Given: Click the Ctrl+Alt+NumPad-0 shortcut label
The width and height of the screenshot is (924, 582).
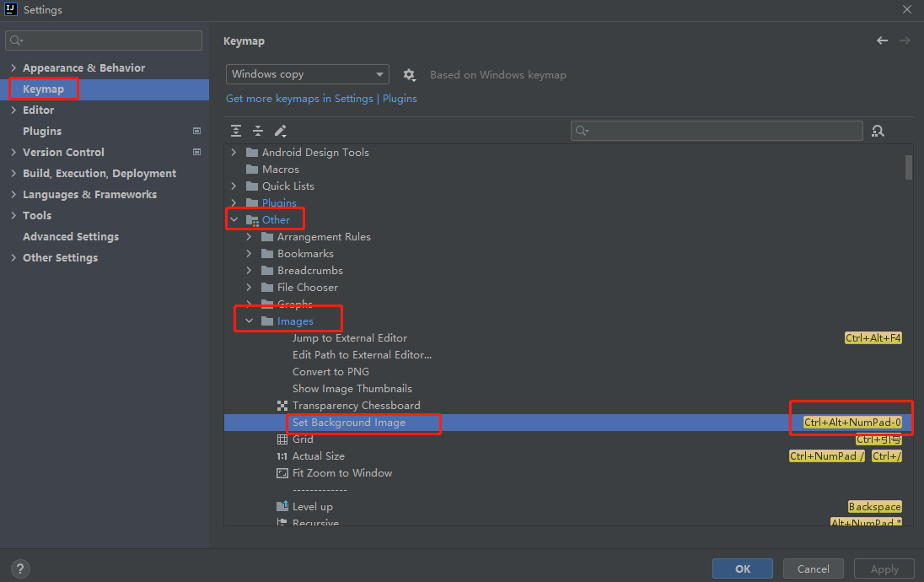Looking at the screenshot, I should [x=852, y=423].
